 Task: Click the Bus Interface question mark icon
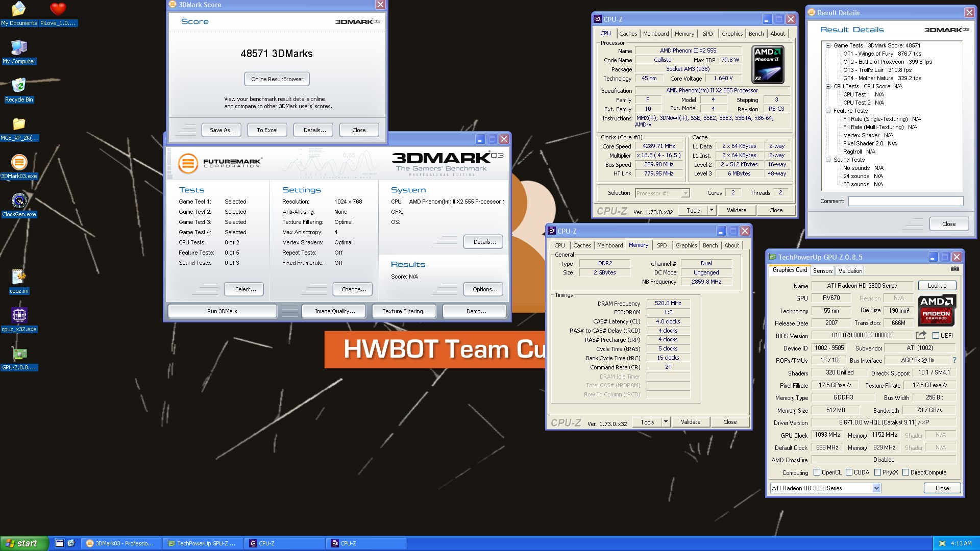click(x=954, y=360)
